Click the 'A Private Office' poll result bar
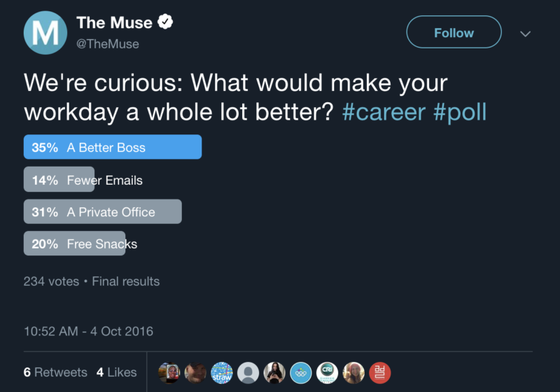The image size is (560, 392). (x=103, y=211)
